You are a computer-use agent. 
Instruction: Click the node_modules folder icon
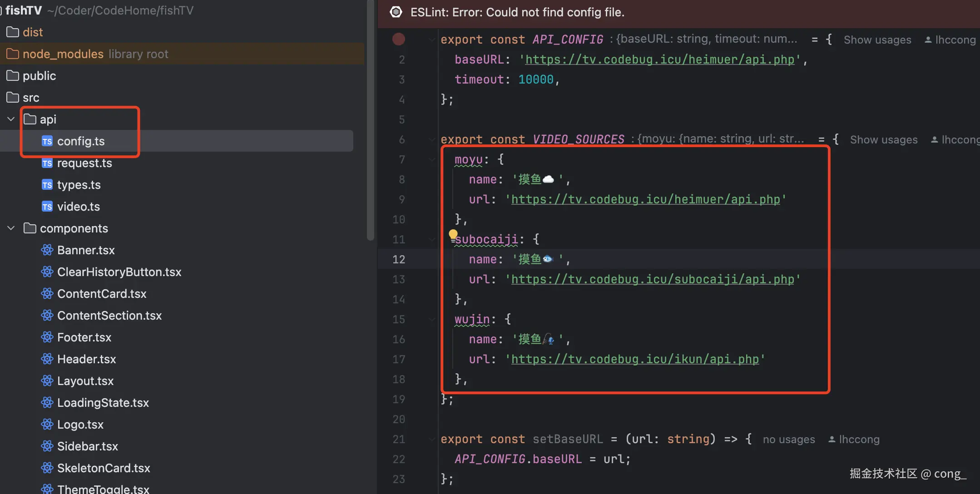pyautogui.click(x=13, y=54)
